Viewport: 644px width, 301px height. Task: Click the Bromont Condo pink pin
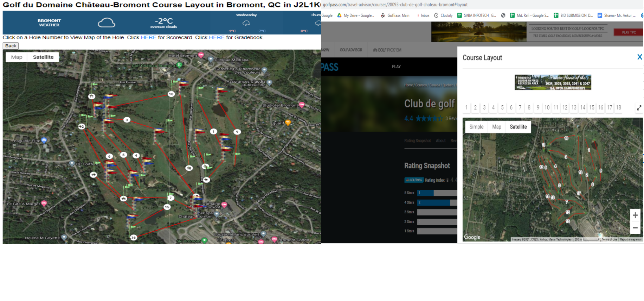pyautogui.click(x=275, y=239)
